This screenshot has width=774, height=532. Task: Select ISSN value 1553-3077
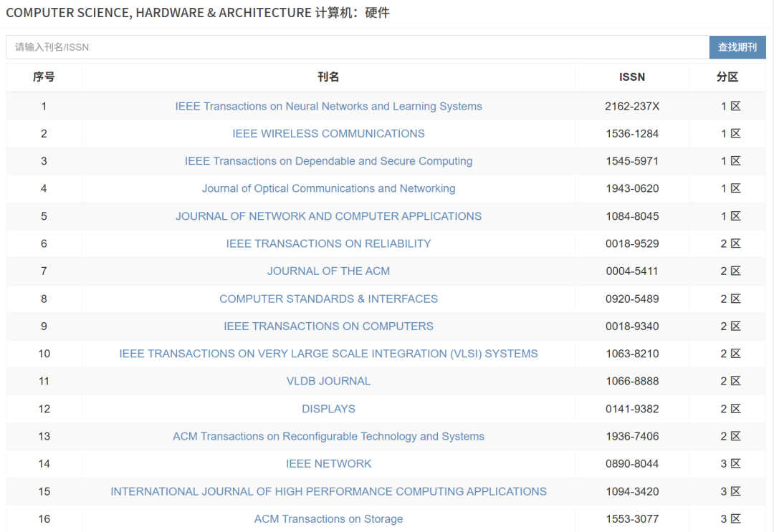click(632, 518)
